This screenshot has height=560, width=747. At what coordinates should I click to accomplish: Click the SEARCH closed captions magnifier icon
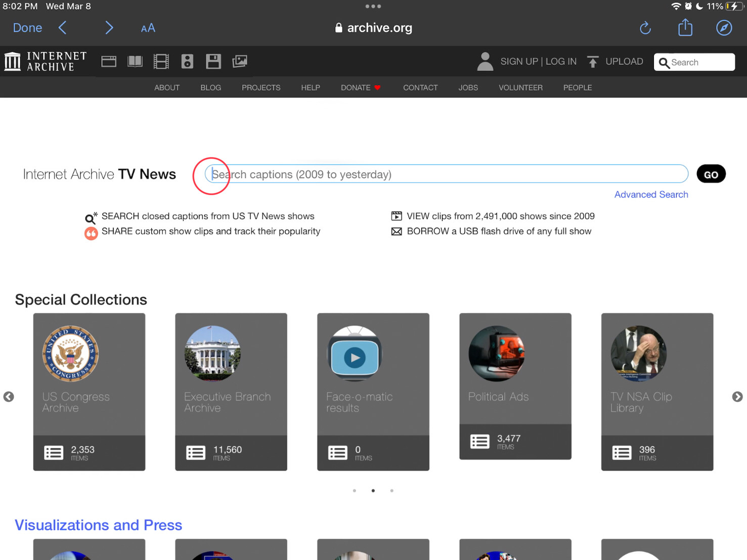(91, 218)
